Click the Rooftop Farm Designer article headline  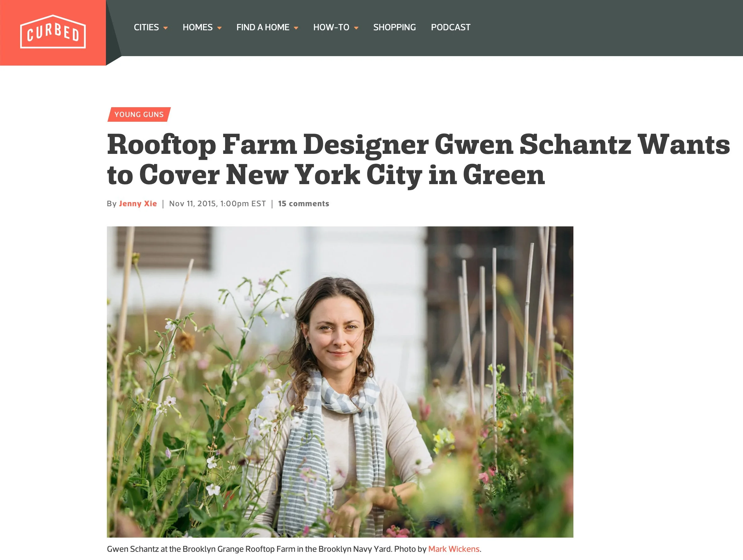pos(418,159)
